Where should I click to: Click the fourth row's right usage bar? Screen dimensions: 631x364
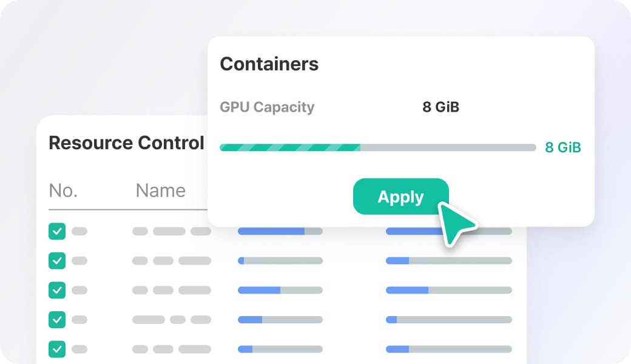click(x=448, y=319)
